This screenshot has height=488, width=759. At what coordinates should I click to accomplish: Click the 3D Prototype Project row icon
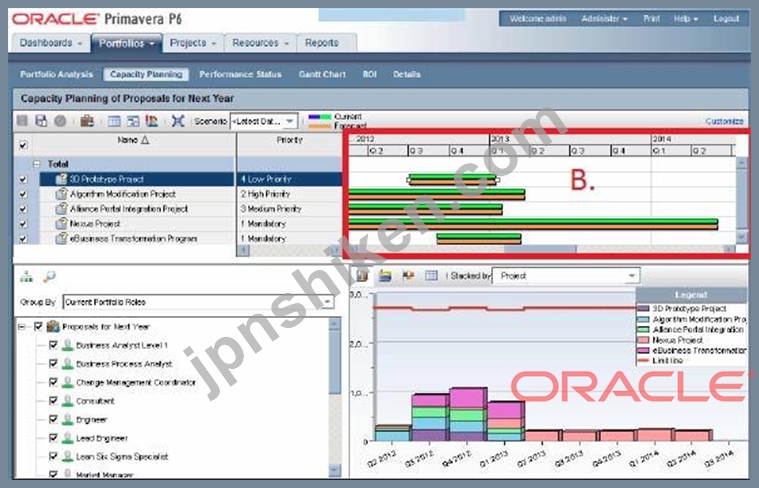[61, 179]
